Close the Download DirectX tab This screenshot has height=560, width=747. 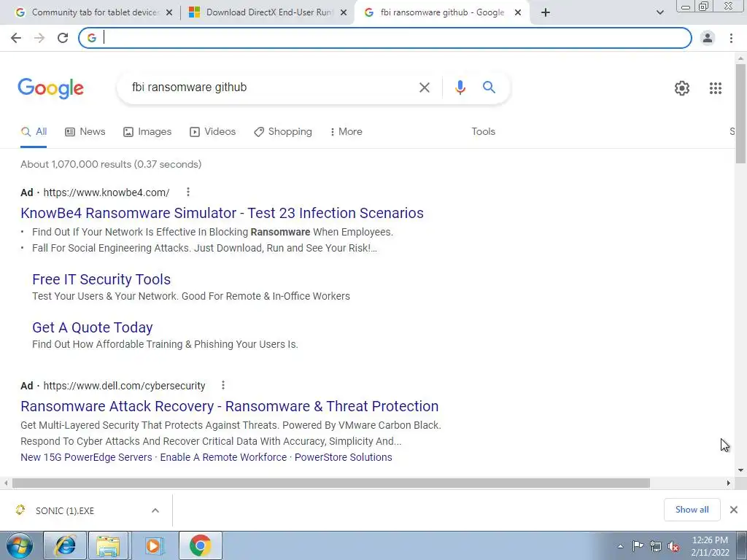(343, 12)
